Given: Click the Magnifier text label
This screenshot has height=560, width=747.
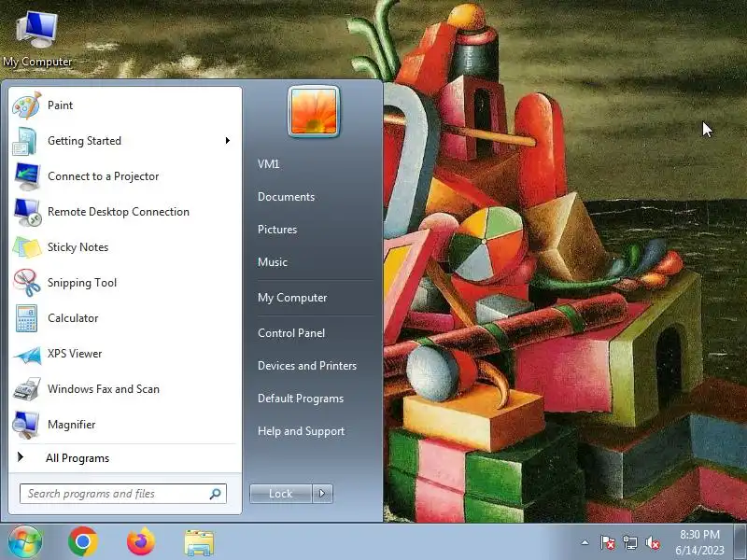Looking at the screenshot, I should [72, 425].
